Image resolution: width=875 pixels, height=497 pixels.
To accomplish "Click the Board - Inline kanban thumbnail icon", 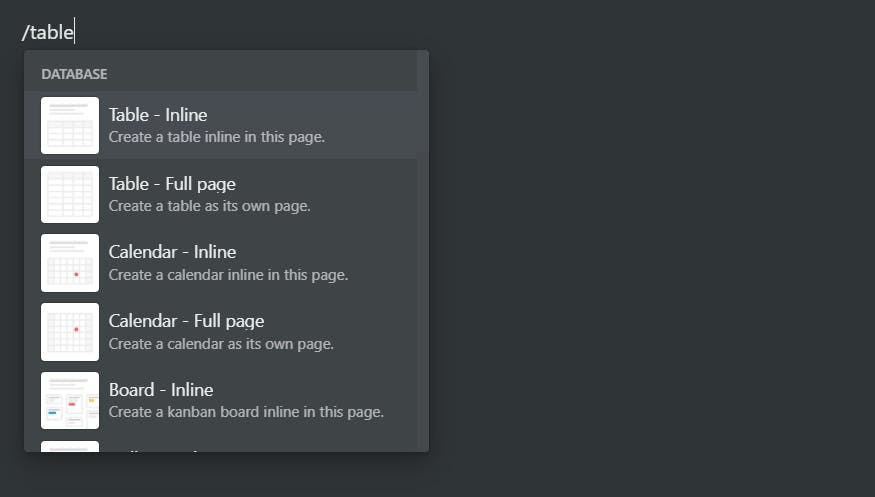I will (70, 401).
